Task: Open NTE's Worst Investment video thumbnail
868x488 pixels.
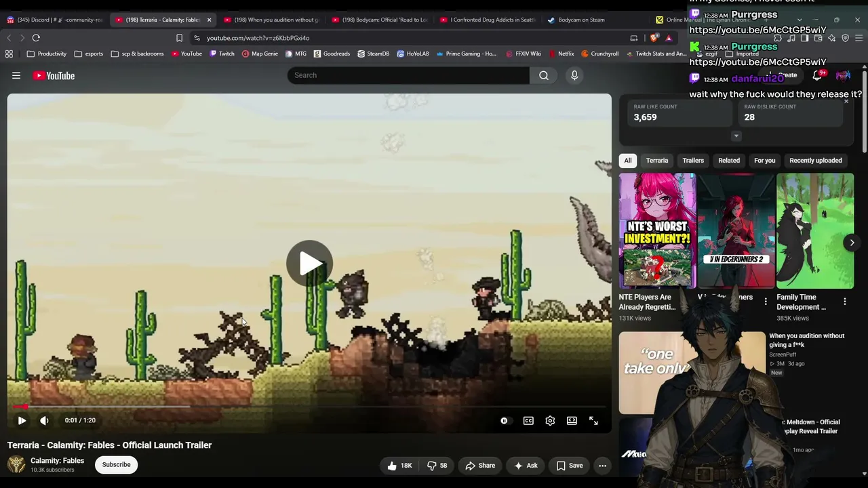Action: [657, 230]
